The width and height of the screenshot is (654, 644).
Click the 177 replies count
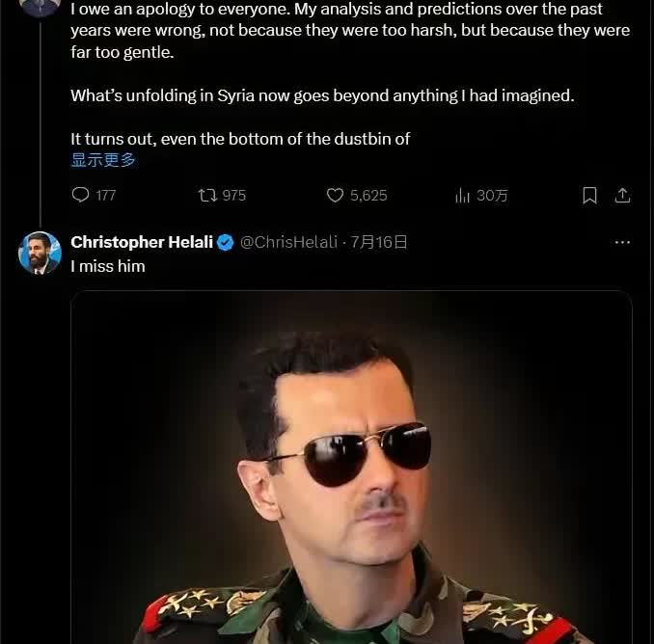pyautogui.click(x=106, y=196)
